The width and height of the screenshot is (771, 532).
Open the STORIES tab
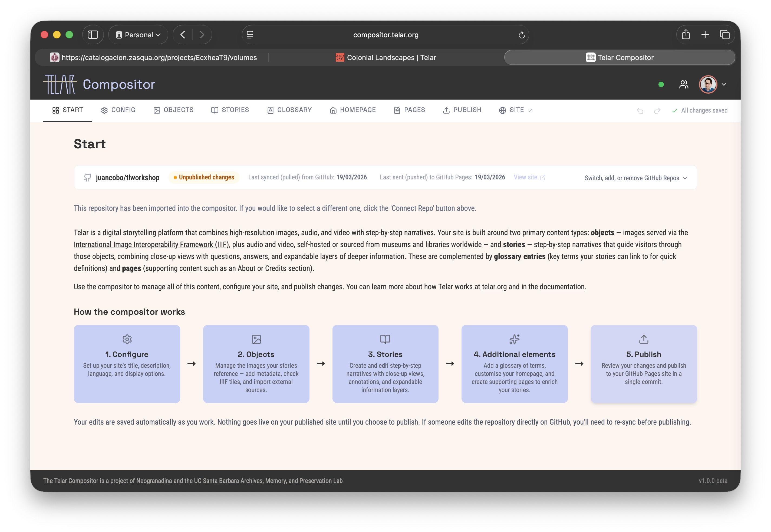pyautogui.click(x=230, y=110)
